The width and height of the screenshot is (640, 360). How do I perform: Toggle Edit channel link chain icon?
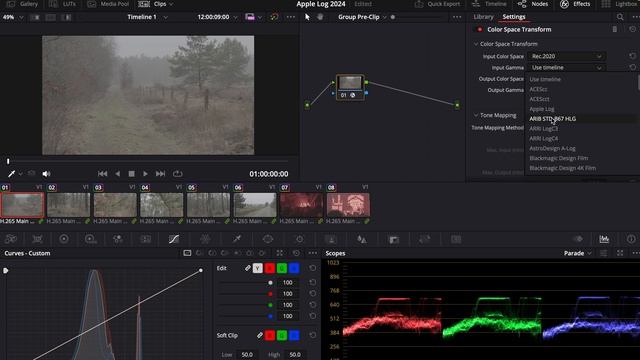[247, 268]
